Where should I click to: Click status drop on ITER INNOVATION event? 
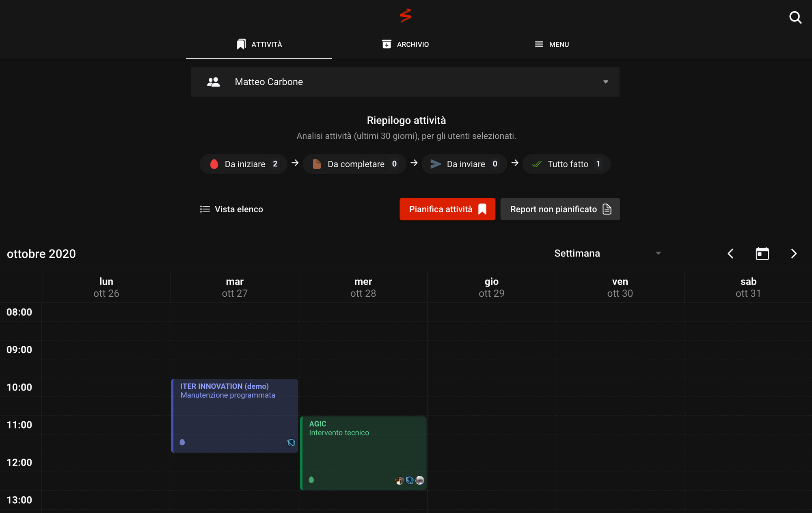tap(182, 442)
